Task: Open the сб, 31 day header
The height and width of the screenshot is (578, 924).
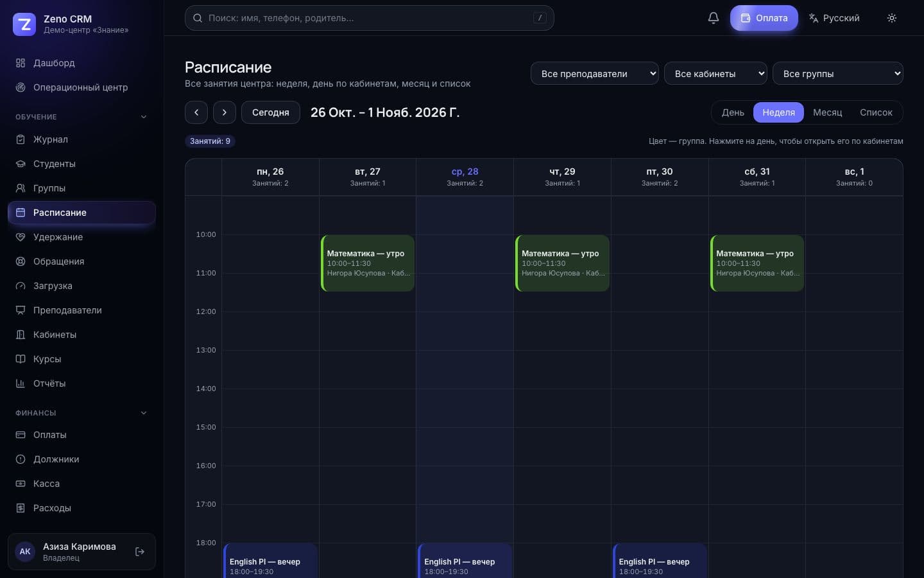Action: (757, 177)
